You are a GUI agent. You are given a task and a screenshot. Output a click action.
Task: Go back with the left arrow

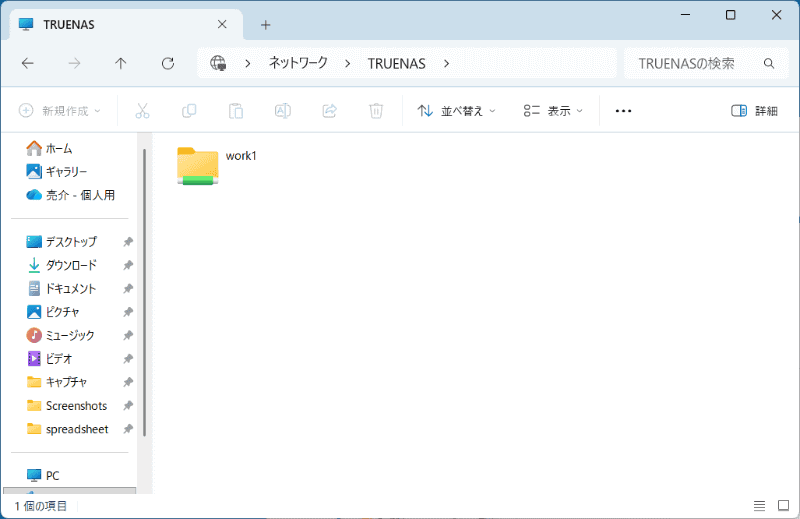point(28,63)
